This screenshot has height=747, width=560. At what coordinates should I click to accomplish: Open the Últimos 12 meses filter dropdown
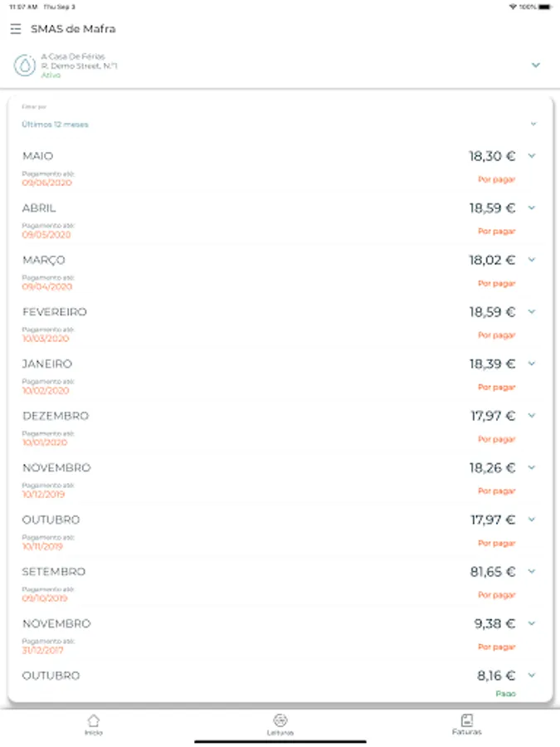click(533, 124)
